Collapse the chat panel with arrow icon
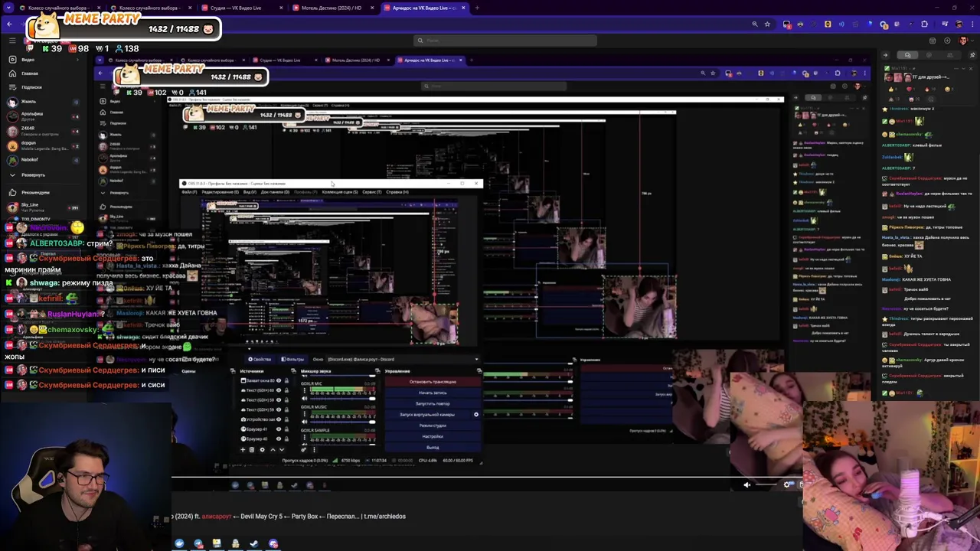Screen dimensions: 980x551 (x=885, y=55)
